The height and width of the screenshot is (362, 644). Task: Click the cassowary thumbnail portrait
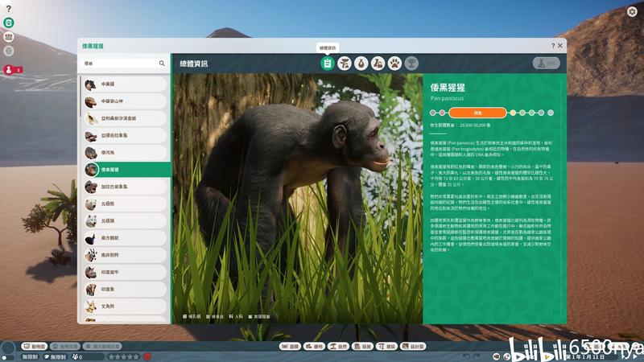91,238
